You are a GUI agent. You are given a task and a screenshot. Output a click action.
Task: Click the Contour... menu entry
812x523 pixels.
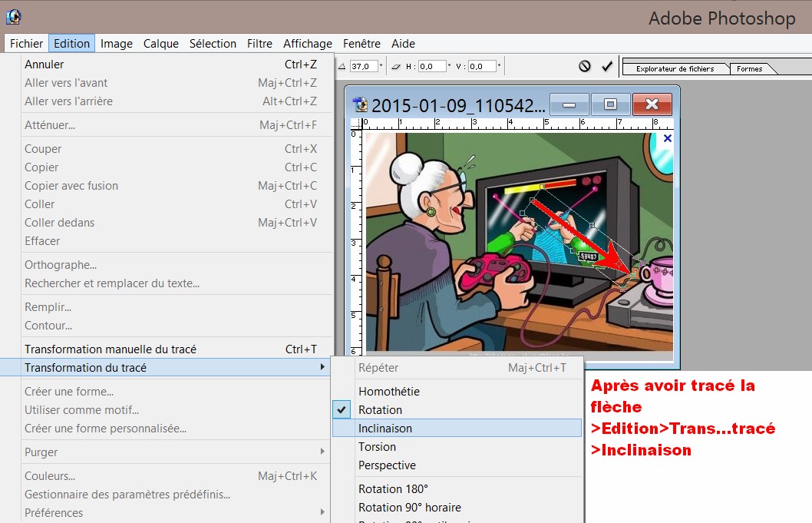[x=167, y=326]
